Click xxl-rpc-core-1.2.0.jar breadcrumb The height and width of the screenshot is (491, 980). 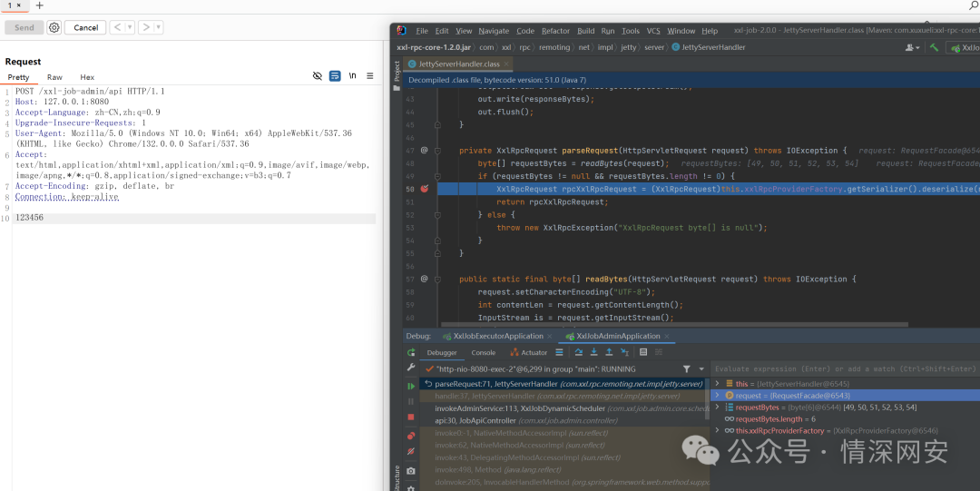[x=434, y=47]
